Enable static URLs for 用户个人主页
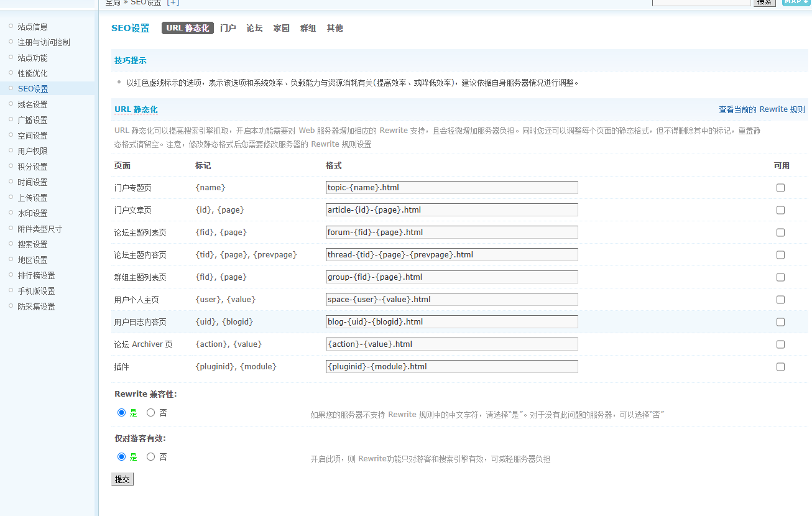The height and width of the screenshot is (516, 812). (780, 300)
